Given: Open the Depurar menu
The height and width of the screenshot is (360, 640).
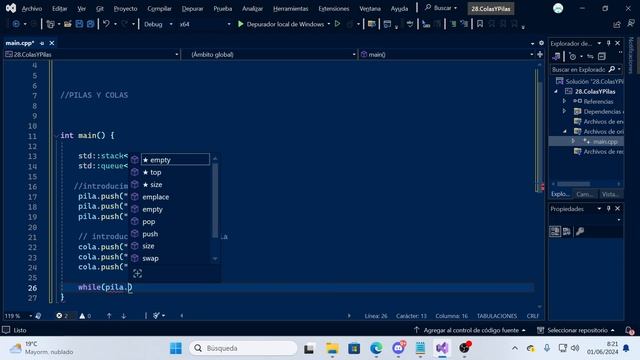Looking at the screenshot, I should pos(192,9).
